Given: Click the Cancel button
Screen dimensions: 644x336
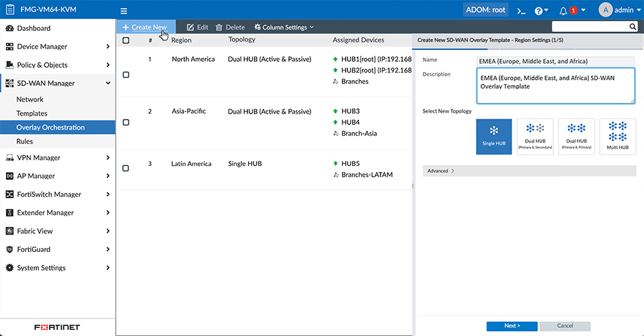Looking at the screenshot, I should (565, 326).
